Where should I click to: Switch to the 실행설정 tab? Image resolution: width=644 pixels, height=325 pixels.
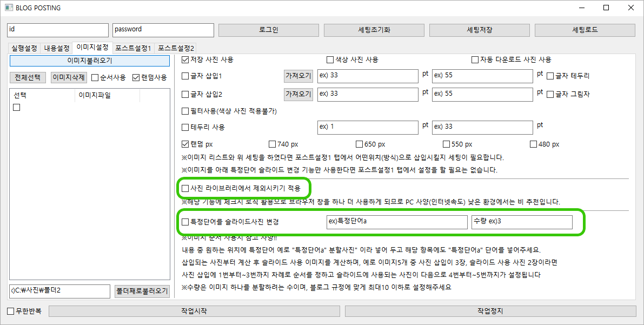point(24,48)
